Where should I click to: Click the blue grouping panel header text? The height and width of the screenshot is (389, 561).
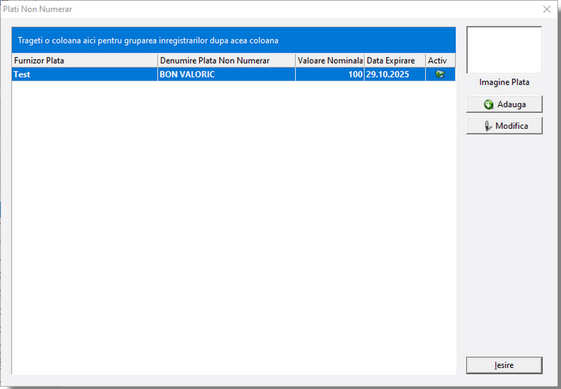tap(148, 40)
